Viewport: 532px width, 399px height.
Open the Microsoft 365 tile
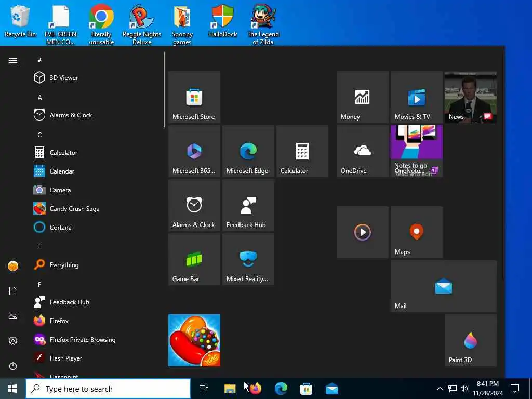click(x=194, y=151)
